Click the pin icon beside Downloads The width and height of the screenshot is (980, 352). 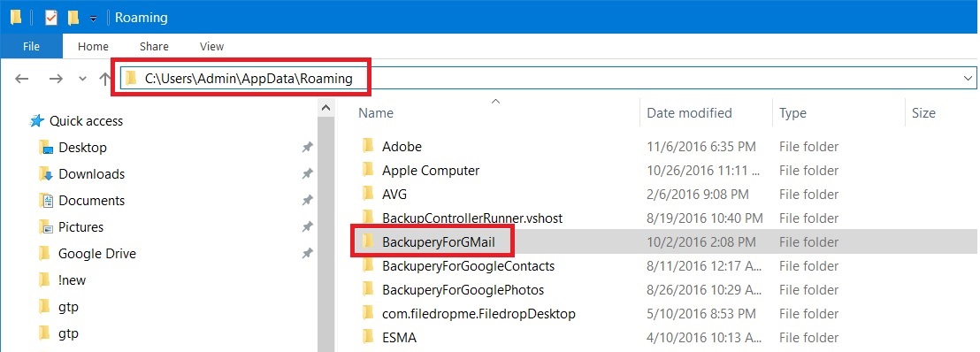pyautogui.click(x=307, y=174)
